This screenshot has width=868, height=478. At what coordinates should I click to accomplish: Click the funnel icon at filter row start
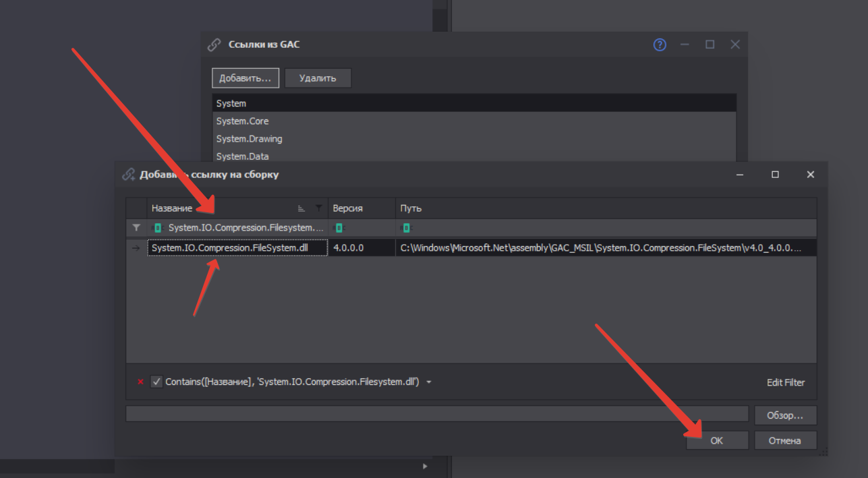pyautogui.click(x=136, y=228)
